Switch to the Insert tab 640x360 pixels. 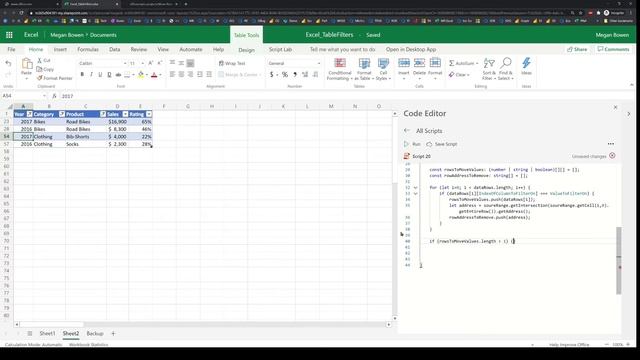pos(60,49)
